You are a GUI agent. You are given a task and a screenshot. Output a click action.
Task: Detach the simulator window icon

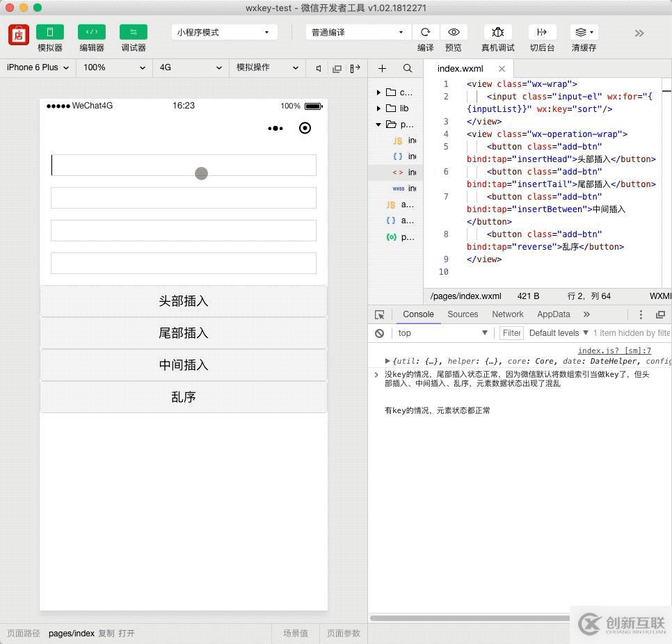(337, 69)
